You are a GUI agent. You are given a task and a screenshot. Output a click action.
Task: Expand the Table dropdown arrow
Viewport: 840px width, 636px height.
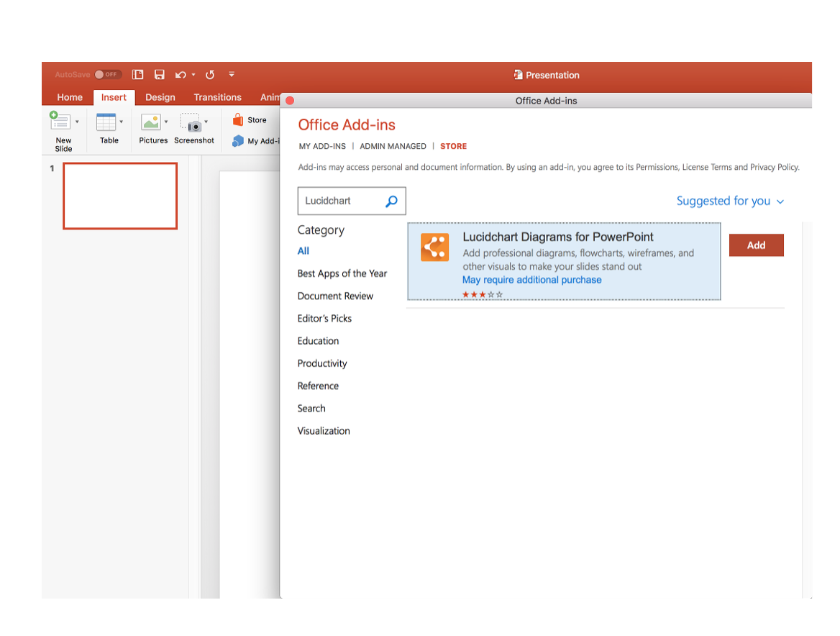click(122, 122)
